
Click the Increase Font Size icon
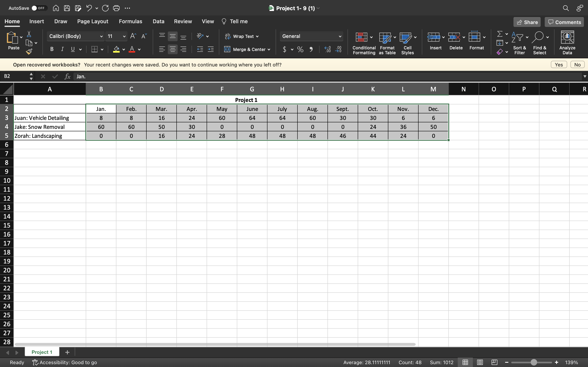coord(133,36)
